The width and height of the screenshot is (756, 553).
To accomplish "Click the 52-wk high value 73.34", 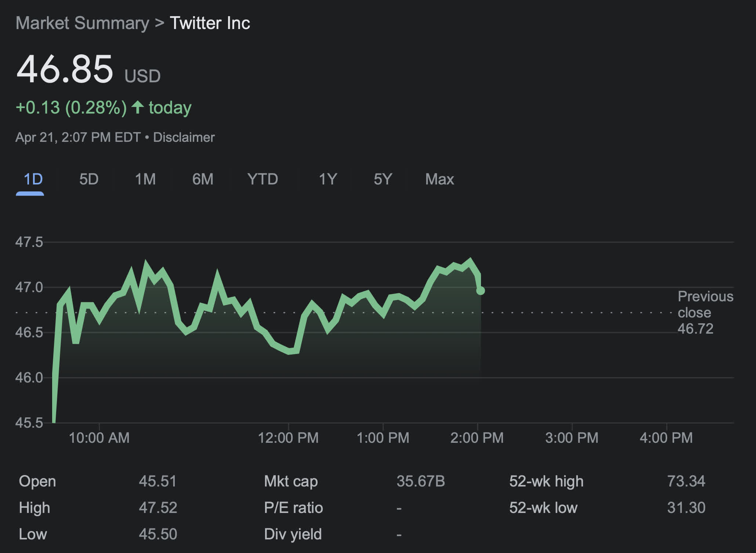I will click(686, 481).
